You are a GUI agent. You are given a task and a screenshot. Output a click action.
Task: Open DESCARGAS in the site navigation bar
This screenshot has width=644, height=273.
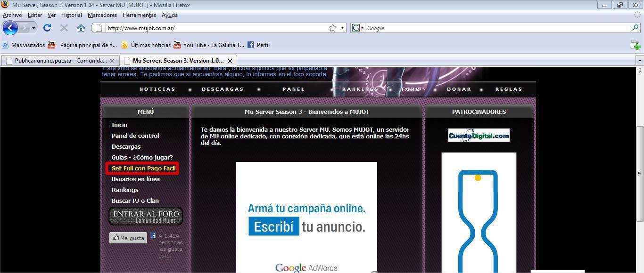[223, 89]
